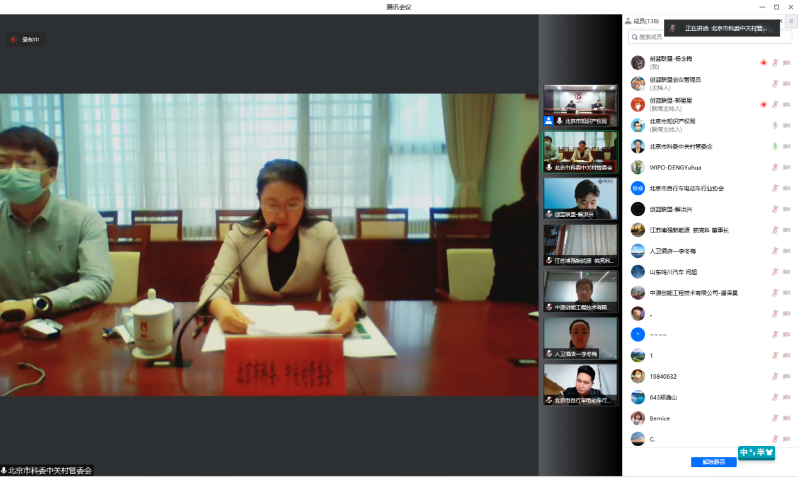Open the member panel menu icon
The image size is (798, 477).
790,21
